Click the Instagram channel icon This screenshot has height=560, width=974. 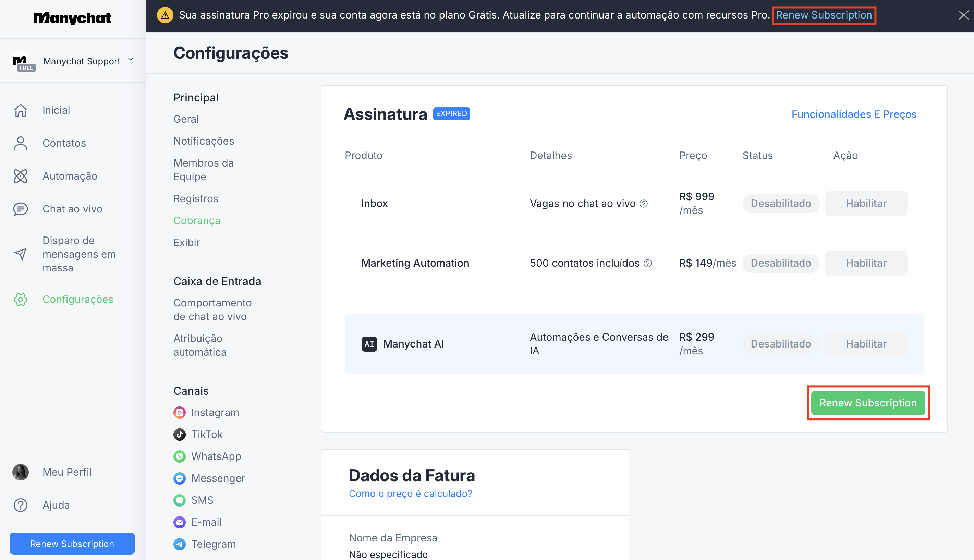[180, 413]
